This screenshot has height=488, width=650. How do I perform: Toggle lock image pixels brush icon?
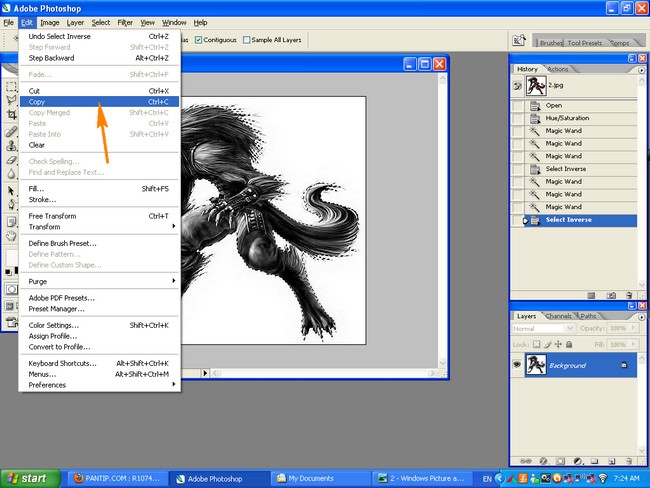click(548, 344)
